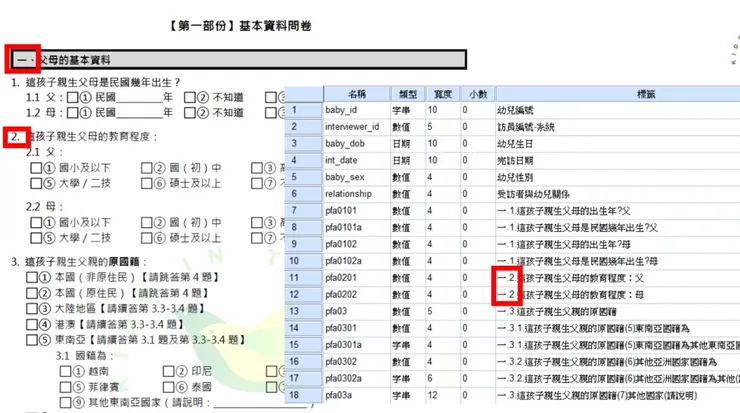The image size is (740, 413).
Task: Click father's 民國 birth year blank
Action: coord(139,99)
